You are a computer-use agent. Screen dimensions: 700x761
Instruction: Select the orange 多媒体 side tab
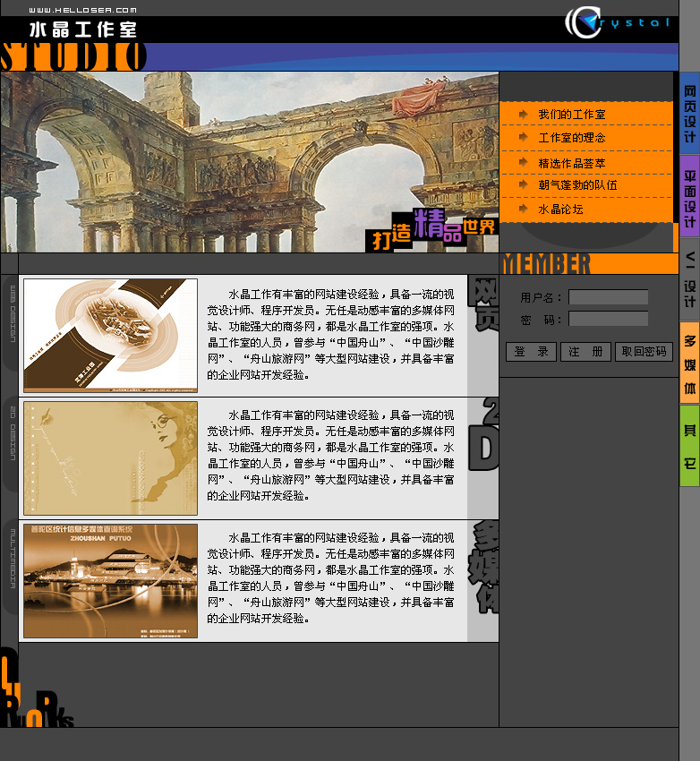pos(689,362)
